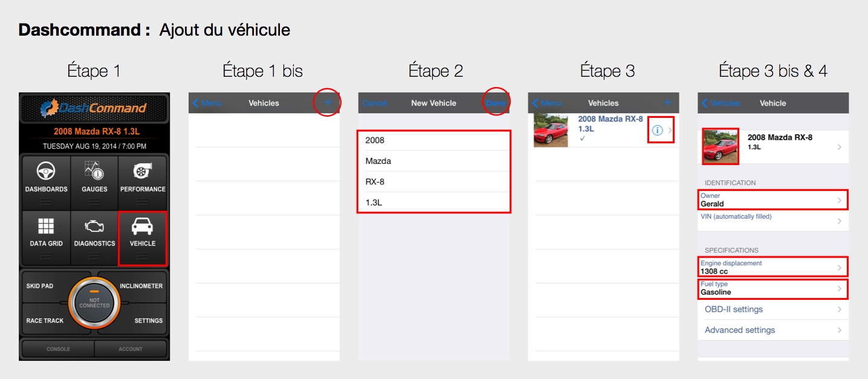Tap Cancel on New Vehicle screen

[375, 103]
